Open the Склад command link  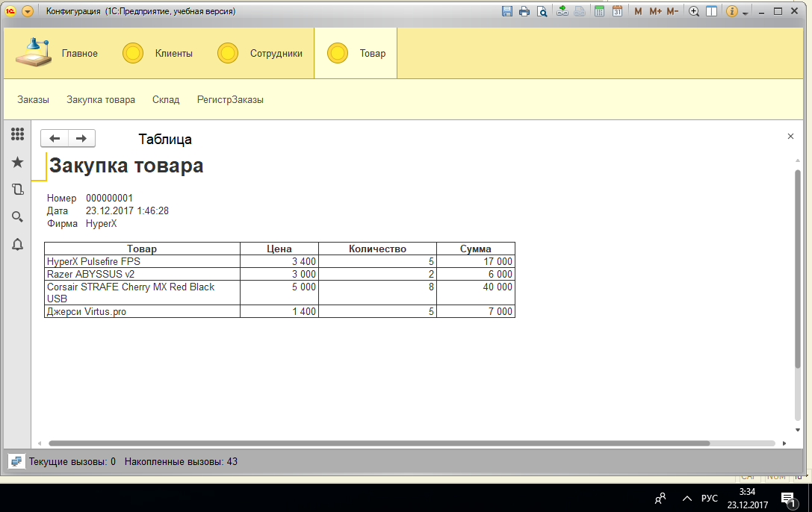(x=166, y=99)
